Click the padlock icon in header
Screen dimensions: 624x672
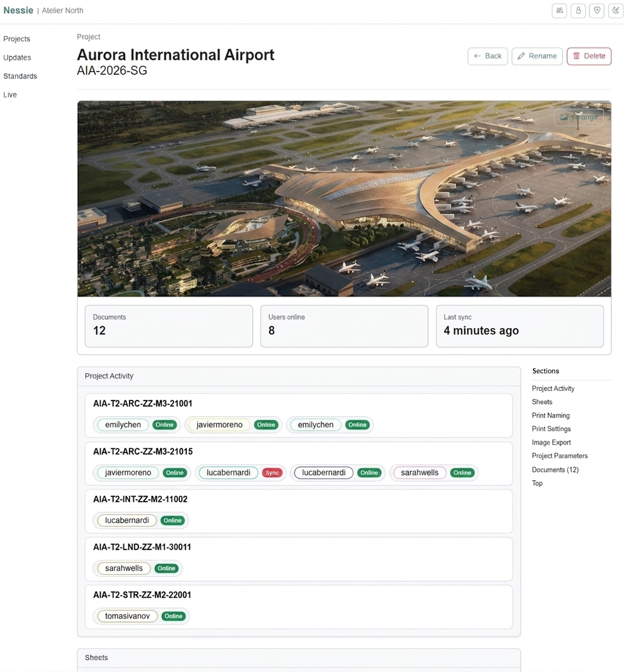click(578, 11)
